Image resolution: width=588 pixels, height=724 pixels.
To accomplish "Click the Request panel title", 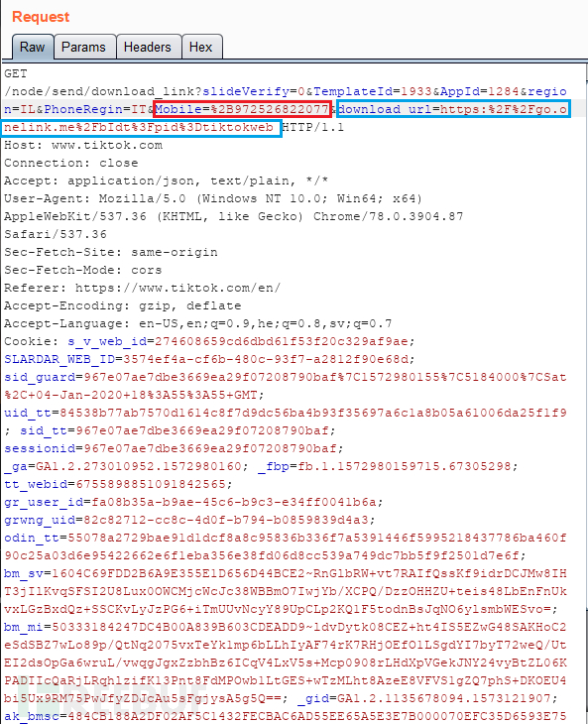I will coord(41,17).
